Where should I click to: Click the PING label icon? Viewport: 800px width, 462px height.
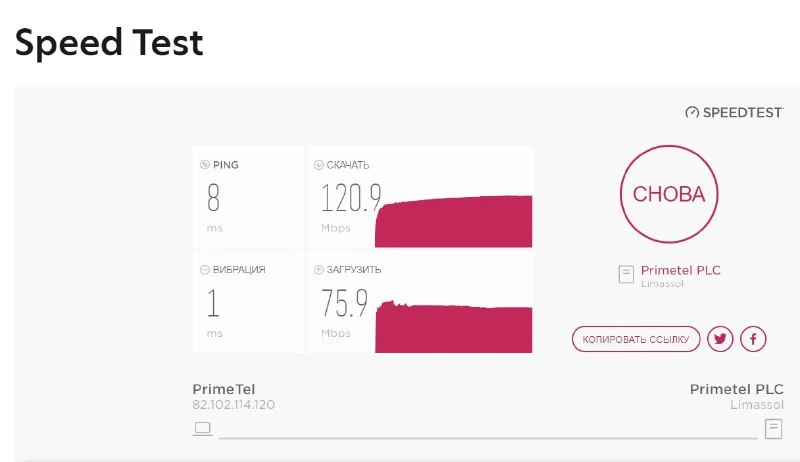205,165
